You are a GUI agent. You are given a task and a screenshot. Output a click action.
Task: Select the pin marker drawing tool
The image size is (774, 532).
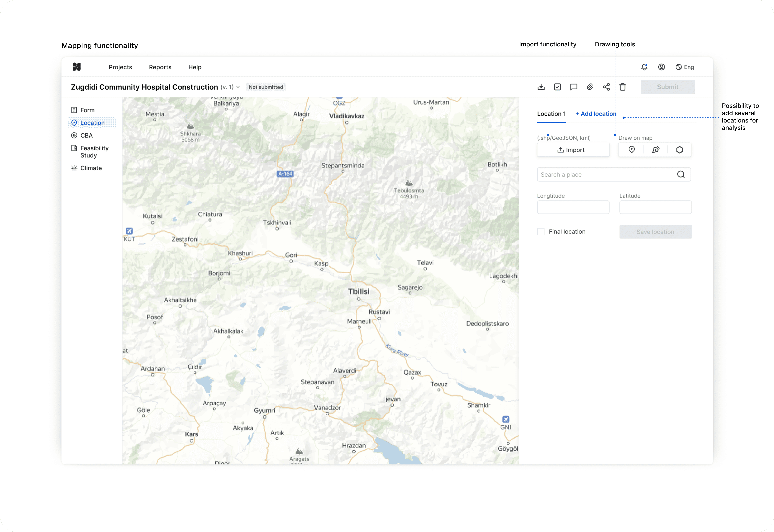tap(631, 150)
